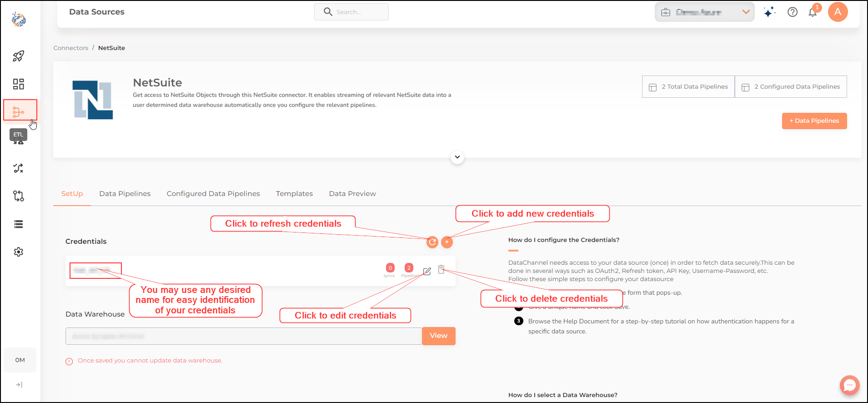Click the NetSuite breadcrumb
Viewport: 868px width, 403px height.
click(x=111, y=48)
